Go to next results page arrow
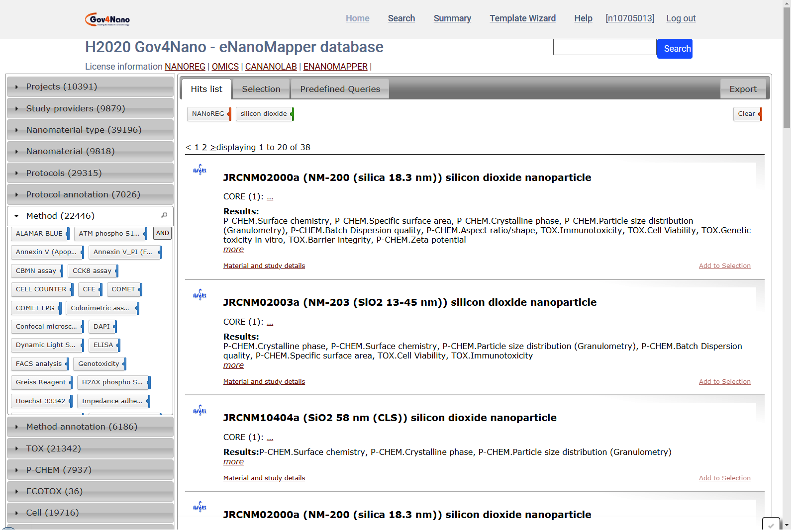 [x=213, y=147]
